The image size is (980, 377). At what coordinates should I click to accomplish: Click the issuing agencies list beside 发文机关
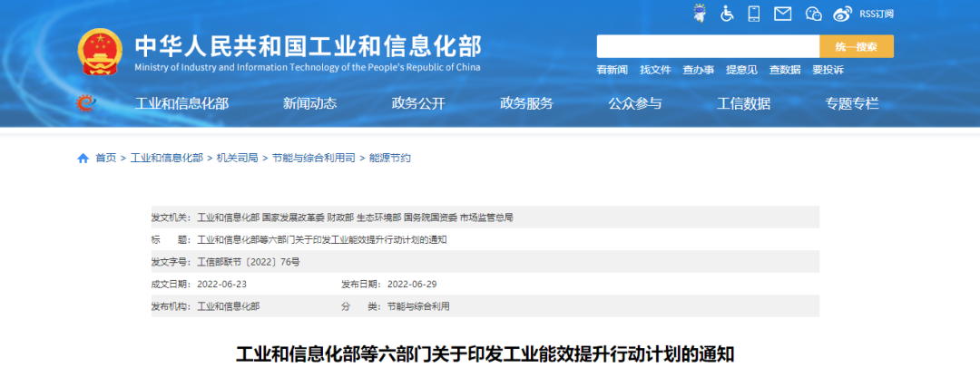(x=355, y=217)
